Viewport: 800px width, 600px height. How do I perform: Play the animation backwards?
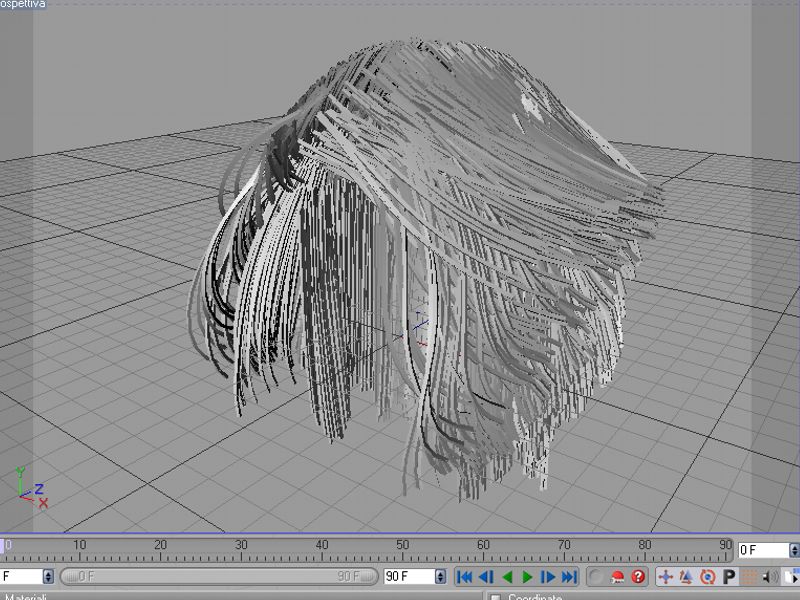pos(507,577)
